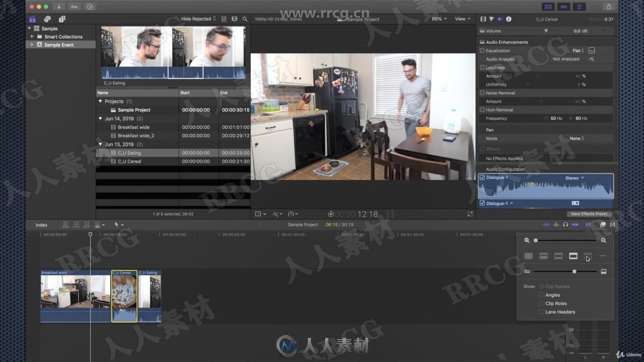
Task: Collapse the Jun 14, 2019 group
Action: pos(101,119)
